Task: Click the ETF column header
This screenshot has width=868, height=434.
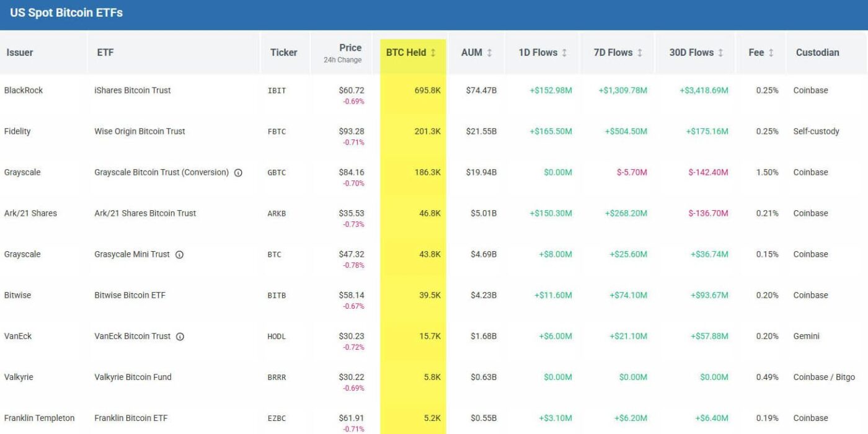Action: (x=105, y=53)
